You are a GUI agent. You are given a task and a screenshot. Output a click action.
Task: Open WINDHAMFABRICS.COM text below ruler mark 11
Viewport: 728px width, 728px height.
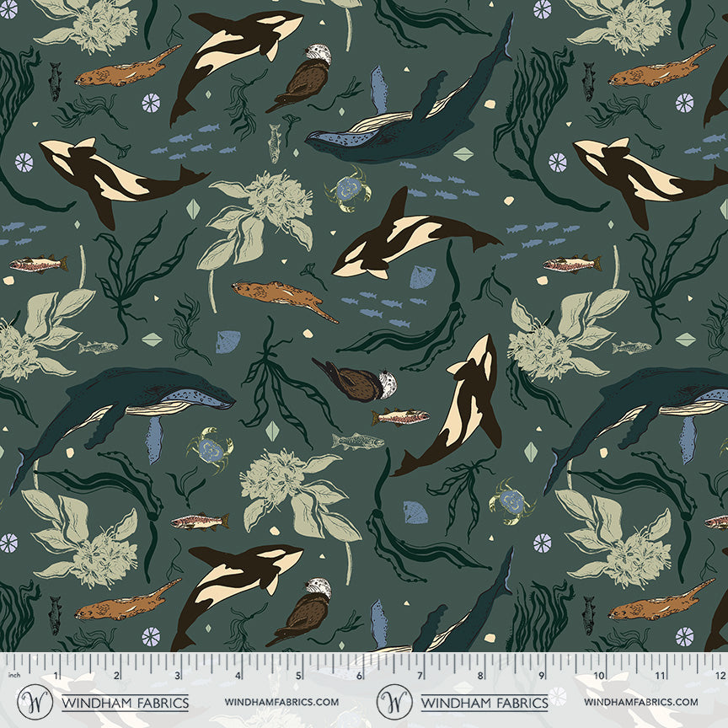pyautogui.click(x=640, y=702)
